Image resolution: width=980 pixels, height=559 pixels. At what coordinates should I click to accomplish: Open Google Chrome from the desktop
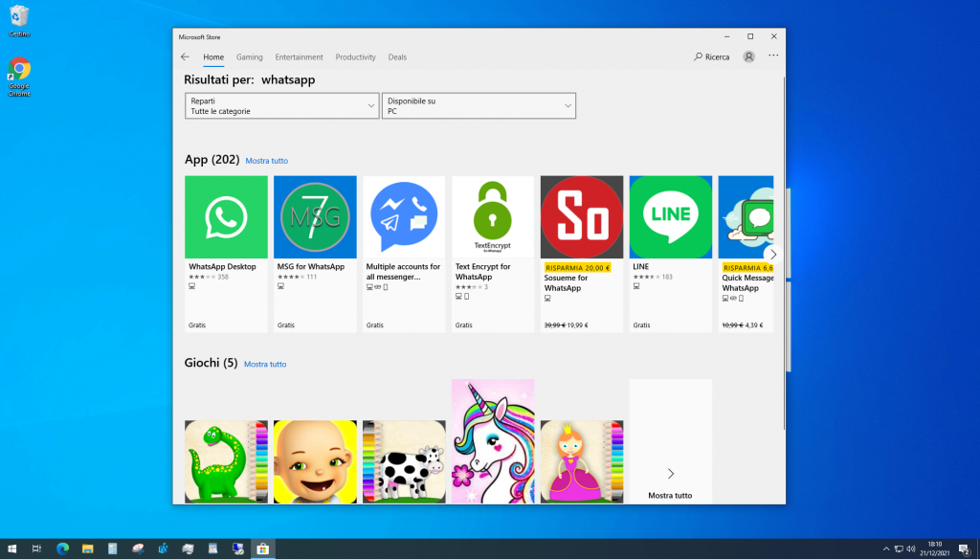(19, 77)
